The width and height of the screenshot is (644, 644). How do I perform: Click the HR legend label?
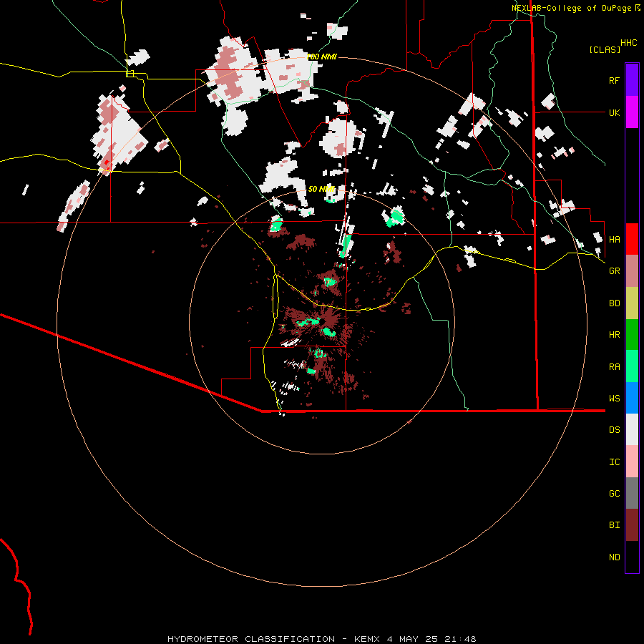point(614,335)
